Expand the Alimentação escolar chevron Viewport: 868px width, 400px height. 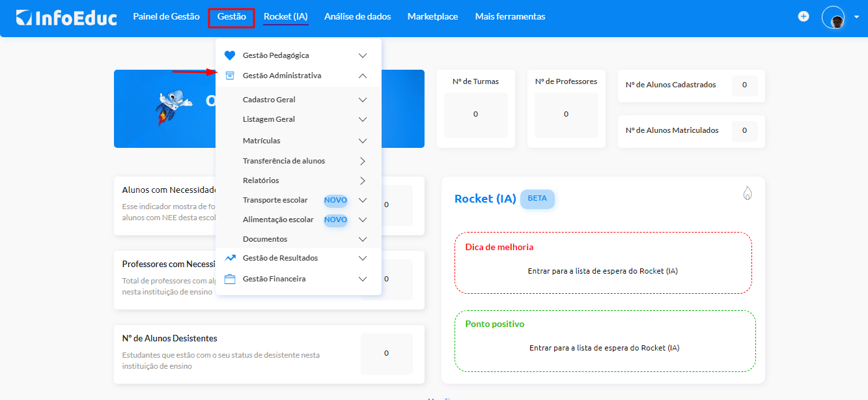point(363,220)
